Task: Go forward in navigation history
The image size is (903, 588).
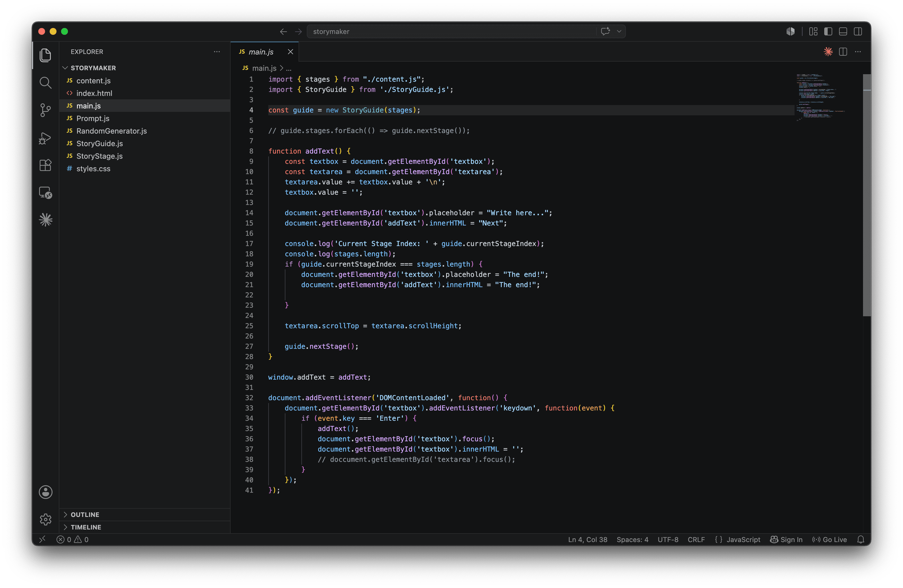Action: 299,31
